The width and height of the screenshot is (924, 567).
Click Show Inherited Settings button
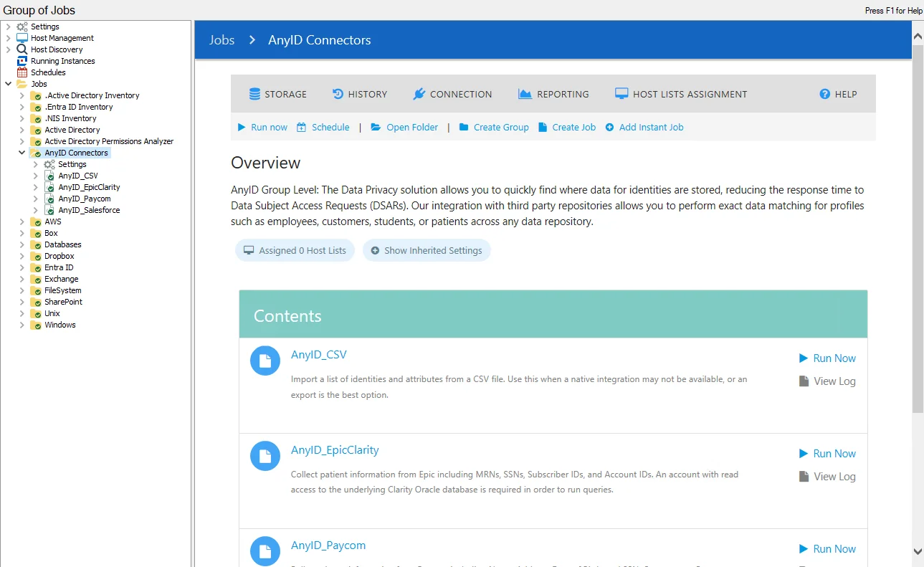[427, 250]
